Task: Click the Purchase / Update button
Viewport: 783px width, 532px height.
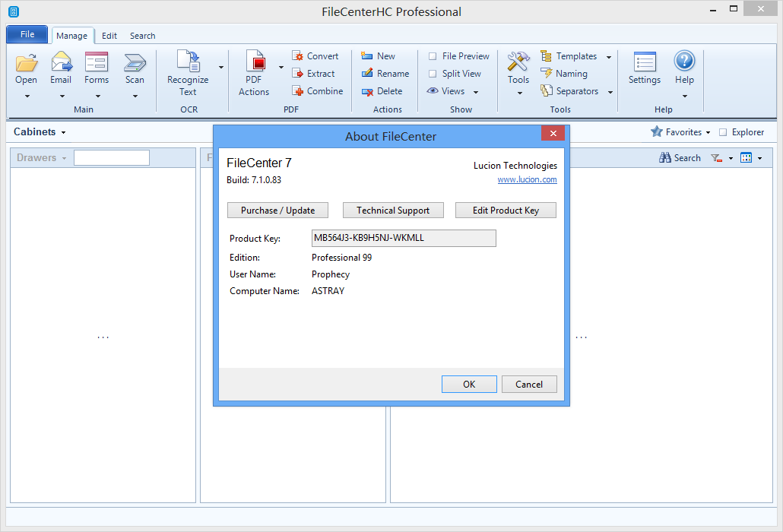Action: pyautogui.click(x=277, y=210)
